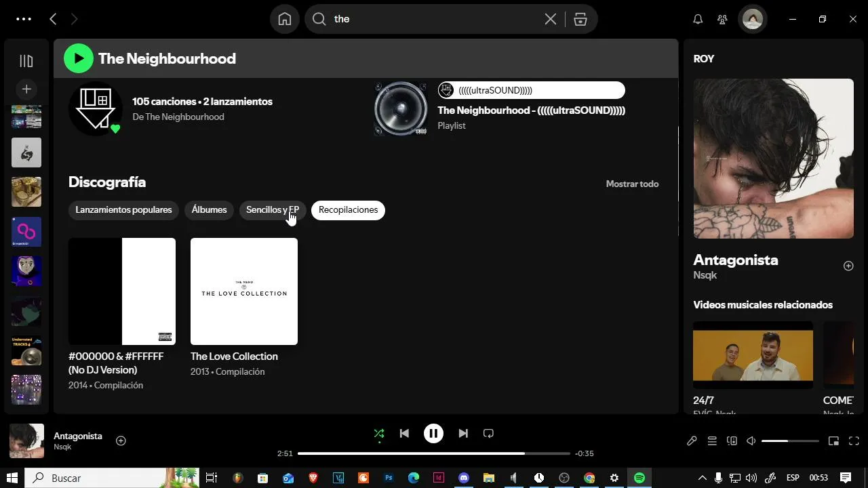Open the connect-to-device picker
The width and height of the screenshot is (868, 488).
tap(732, 441)
